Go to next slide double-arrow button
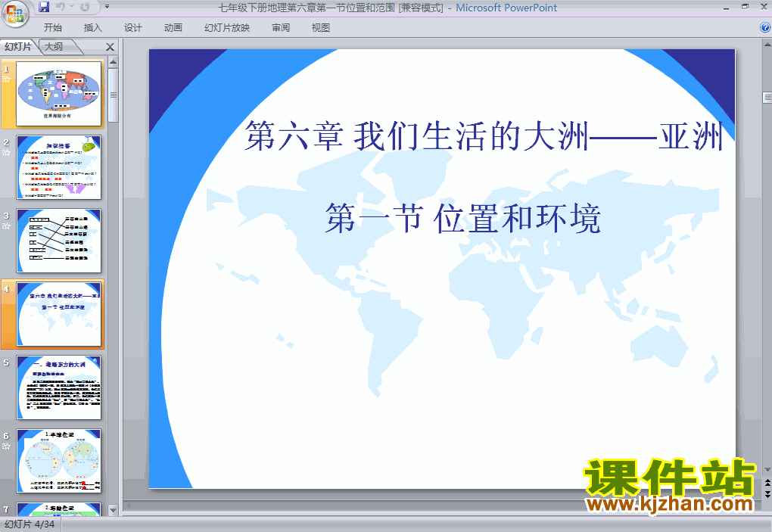Image resolution: width=772 pixels, height=532 pixels. pyautogui.click(x=767, y=494)
